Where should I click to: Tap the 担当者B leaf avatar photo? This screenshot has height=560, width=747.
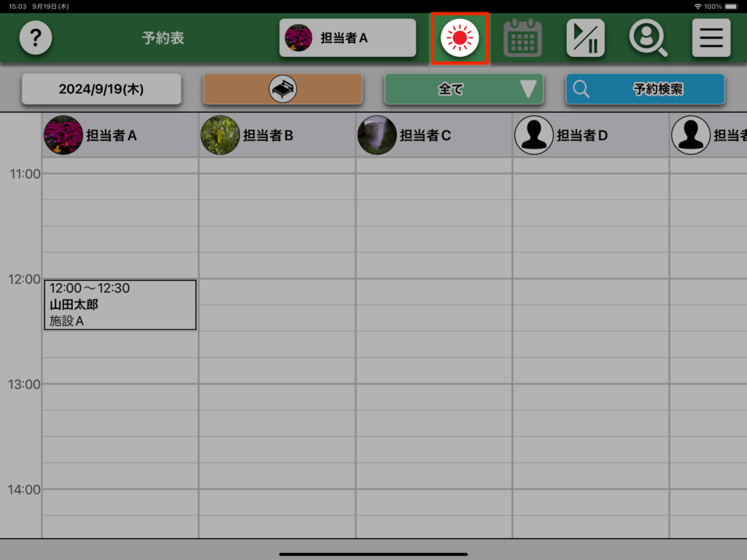pos(220,135)
